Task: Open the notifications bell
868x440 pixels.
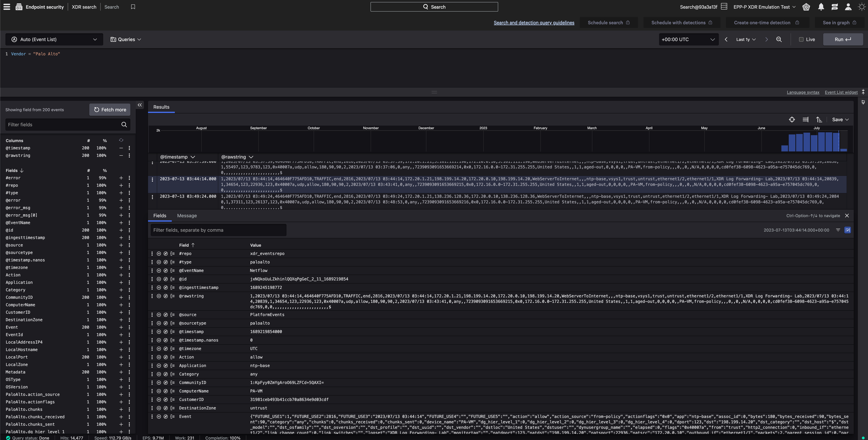Action: click(821, 7)
